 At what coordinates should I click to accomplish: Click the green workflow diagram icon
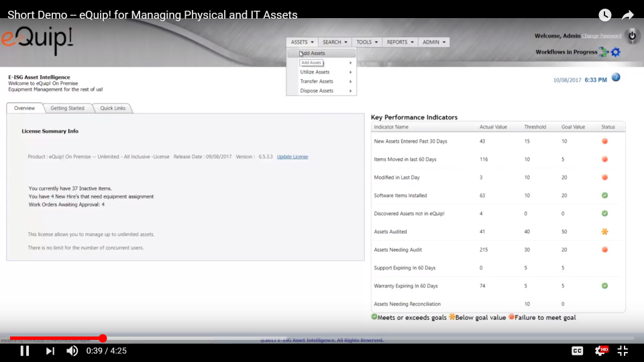pyautogui.click(x=603, y=52)
